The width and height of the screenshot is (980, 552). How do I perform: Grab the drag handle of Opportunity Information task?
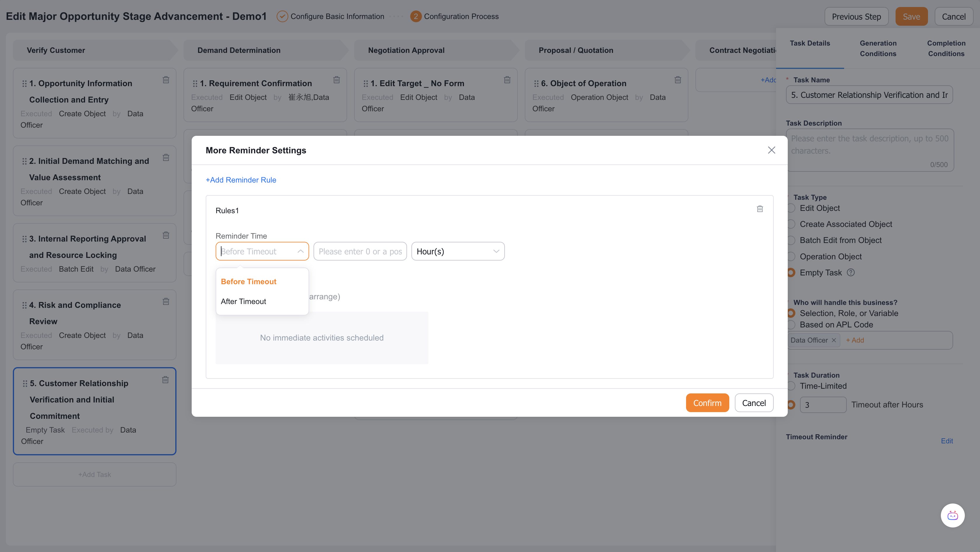tap(24, 84)
